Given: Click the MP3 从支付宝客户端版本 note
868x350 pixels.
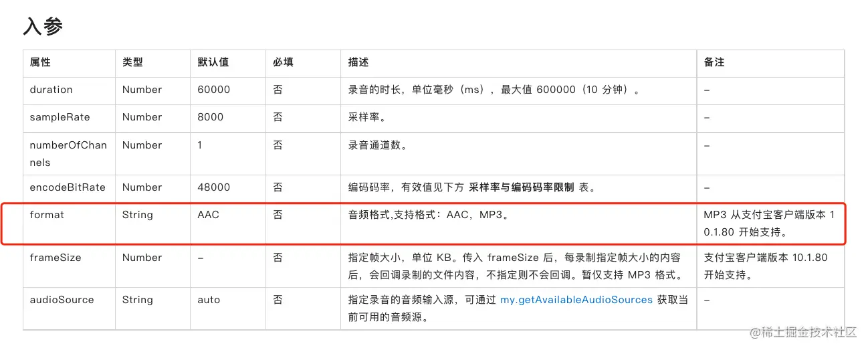Looking at the screenshot, I should (x=770, y=224).
